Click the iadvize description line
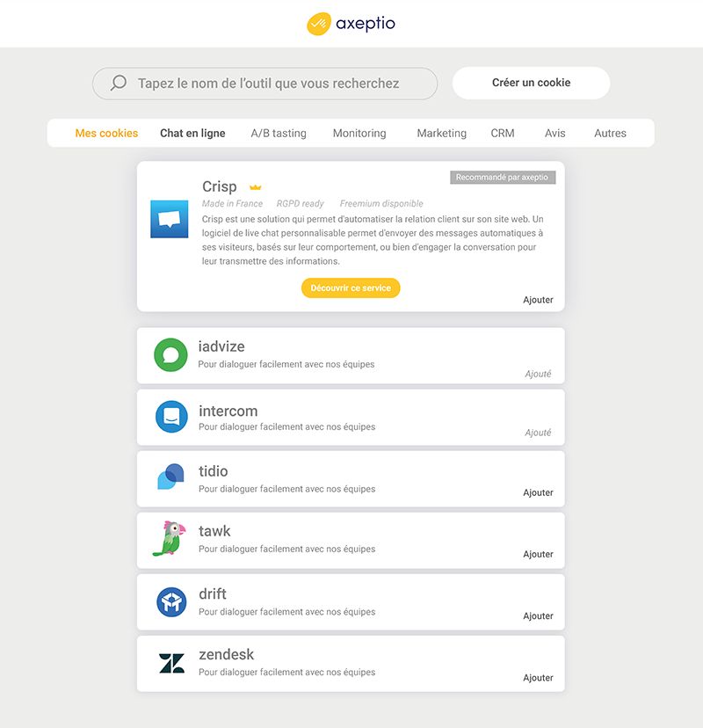The height and width of the screenshot is (728, 703). pyautogui.click(x=286, y=365)
